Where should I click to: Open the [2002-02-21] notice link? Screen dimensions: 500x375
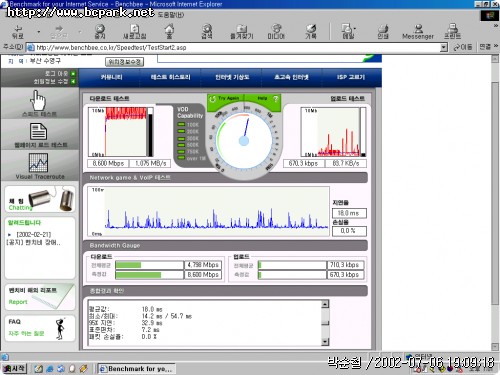[x=34, y=234]
